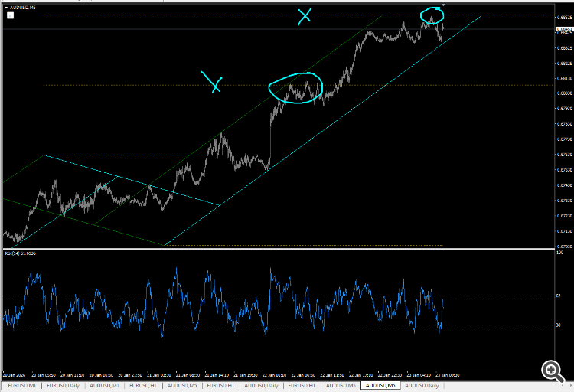
Task: Click the 0.68130 price scale label
Action: pos(565,78)
